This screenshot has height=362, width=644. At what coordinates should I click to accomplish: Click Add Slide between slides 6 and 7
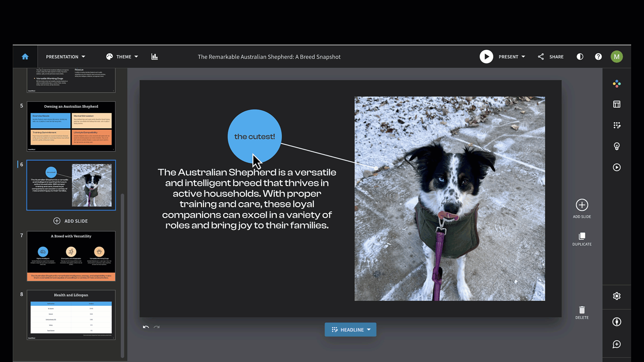(x=71, y=221)
